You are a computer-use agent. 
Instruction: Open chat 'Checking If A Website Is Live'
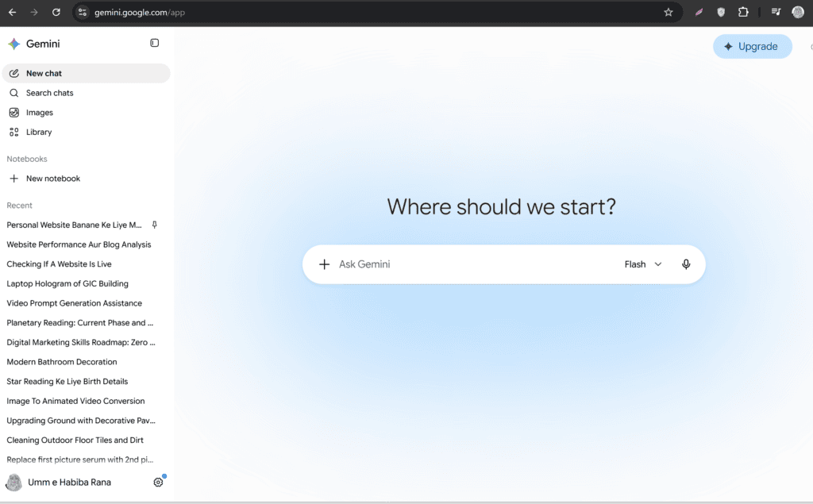59,264
